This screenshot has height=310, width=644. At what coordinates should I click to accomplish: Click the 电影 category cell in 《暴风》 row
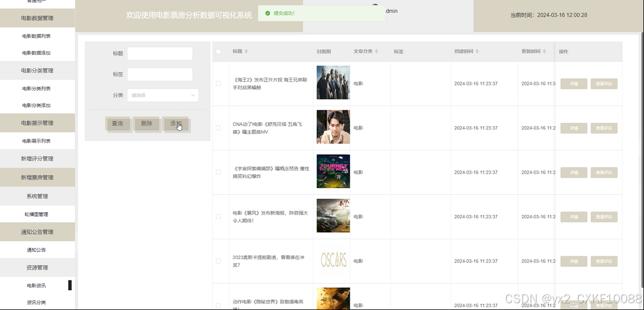[x=358, y=217]
